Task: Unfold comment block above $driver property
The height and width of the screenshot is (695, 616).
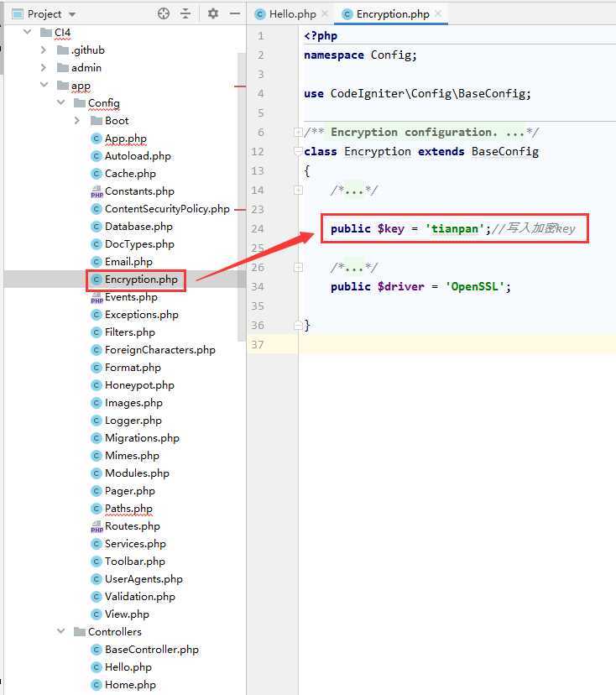Action: coord(298,268)
